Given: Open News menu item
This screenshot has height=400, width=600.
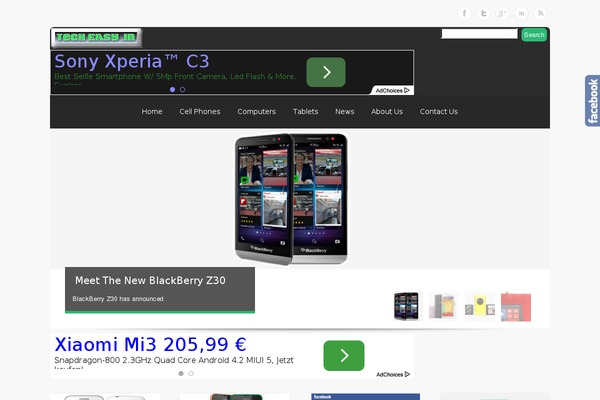Looking at the screenshot, I should [x=344, y=111].
